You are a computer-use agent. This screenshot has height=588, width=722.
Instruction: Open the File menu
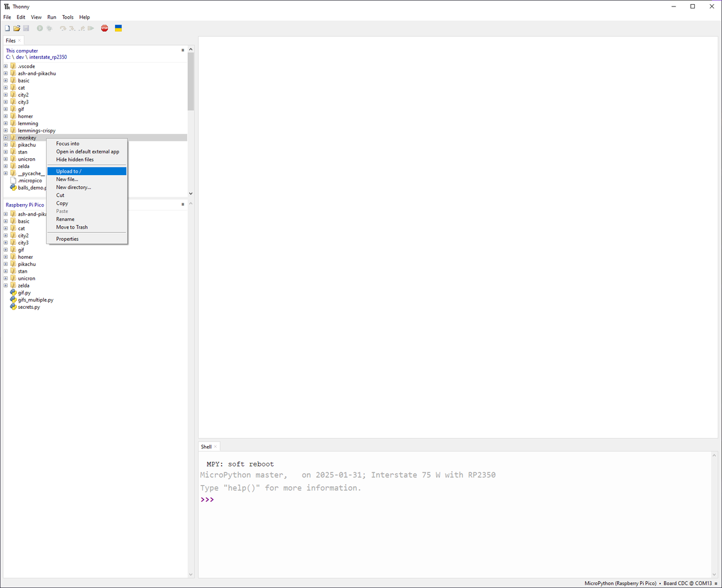(x=7, y=17)
